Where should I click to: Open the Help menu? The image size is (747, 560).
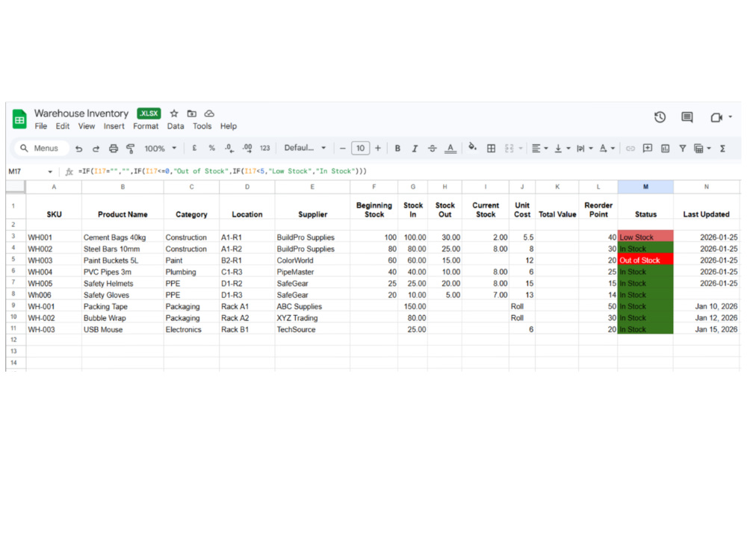click(x=228, y=126)
